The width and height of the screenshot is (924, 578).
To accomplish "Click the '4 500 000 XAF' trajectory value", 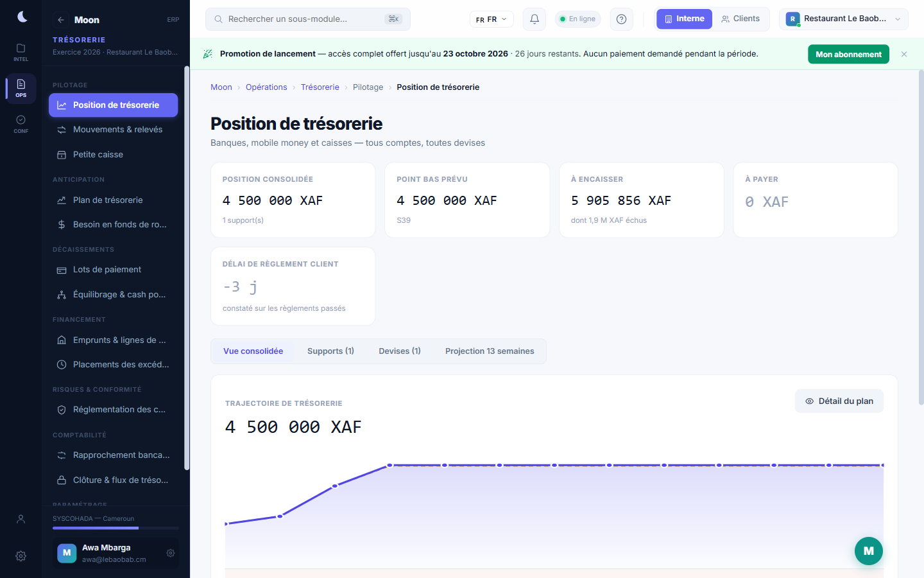I will click(293, 427).
